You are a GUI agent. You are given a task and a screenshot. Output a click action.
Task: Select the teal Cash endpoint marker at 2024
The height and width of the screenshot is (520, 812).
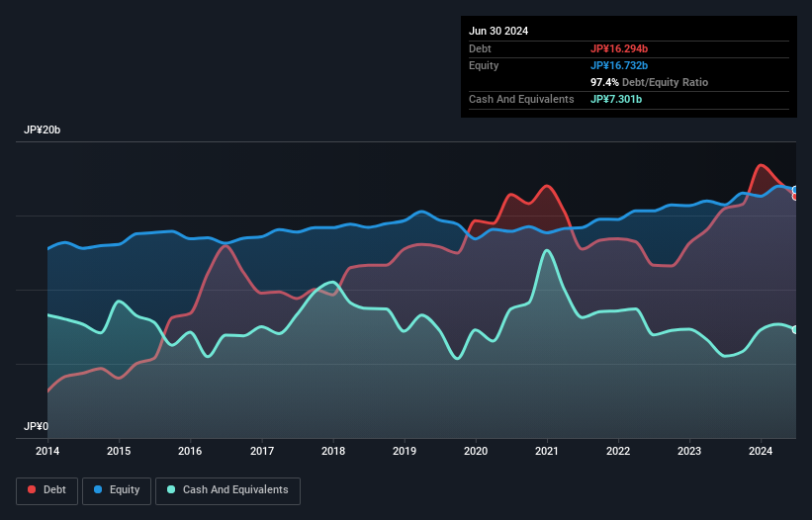(796, 329)
